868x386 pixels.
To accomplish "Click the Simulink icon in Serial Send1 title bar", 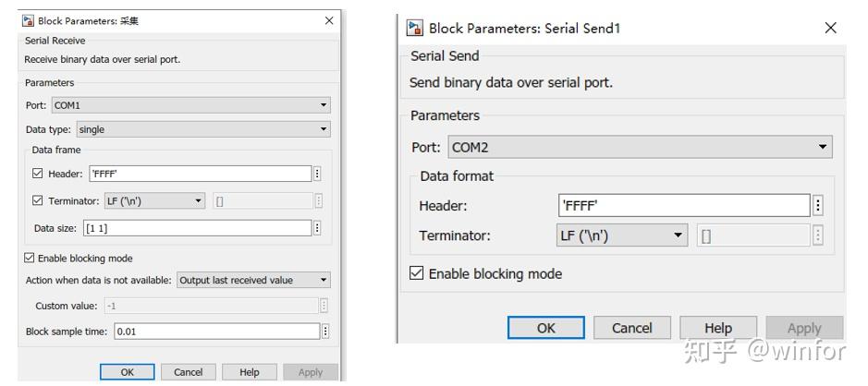I will click(x=415, y=29).
